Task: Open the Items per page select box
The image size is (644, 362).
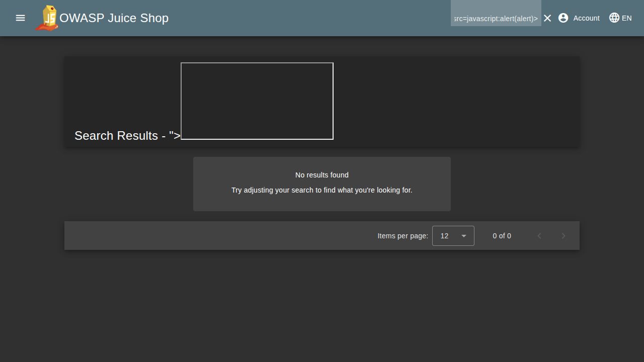Action: (453, 236)
